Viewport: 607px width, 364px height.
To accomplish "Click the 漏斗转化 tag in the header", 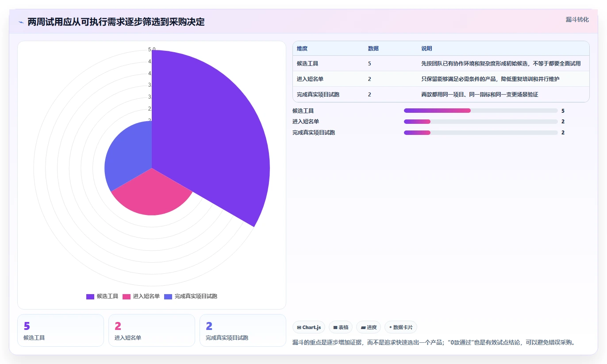I will click(x=577, y=19).
